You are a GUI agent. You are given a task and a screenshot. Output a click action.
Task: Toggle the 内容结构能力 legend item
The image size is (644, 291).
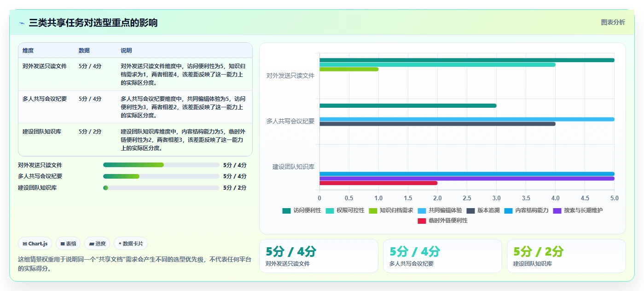[526, 210]
